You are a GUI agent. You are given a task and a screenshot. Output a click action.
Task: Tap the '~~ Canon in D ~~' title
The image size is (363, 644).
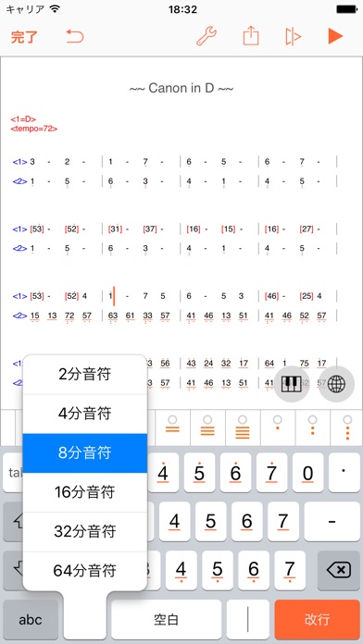tap(181, 88)
